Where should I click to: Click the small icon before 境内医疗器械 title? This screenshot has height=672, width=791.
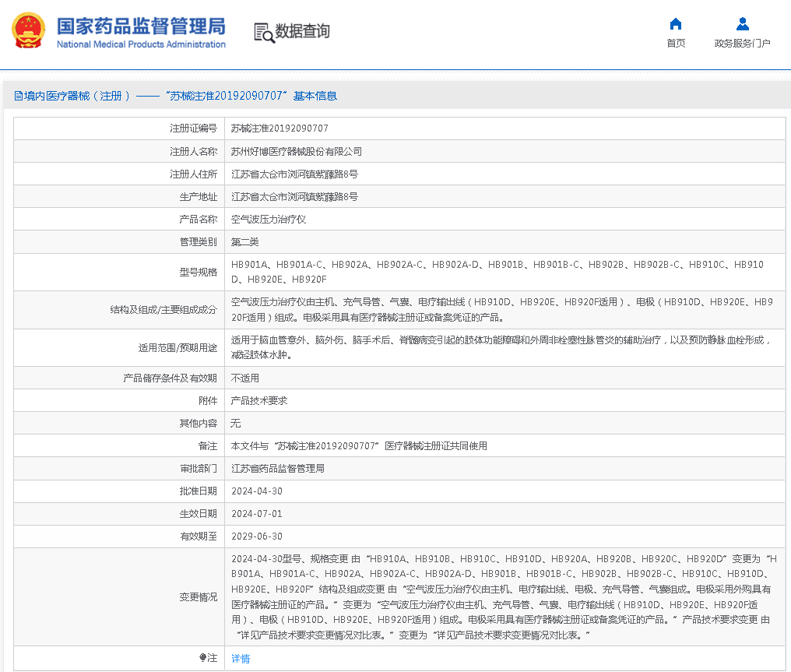(18, 96)
